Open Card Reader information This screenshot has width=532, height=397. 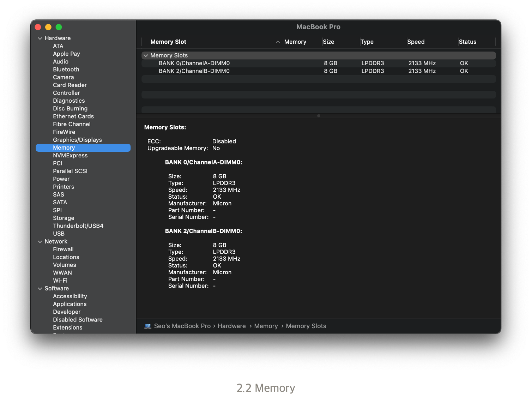pos(70,85)
